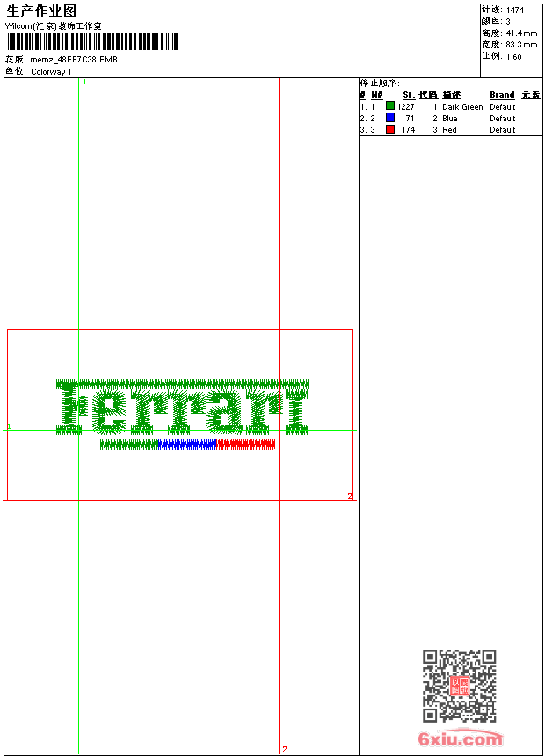Click the file name memz_48EB7C38.EMB

click(x=74, y=60)
